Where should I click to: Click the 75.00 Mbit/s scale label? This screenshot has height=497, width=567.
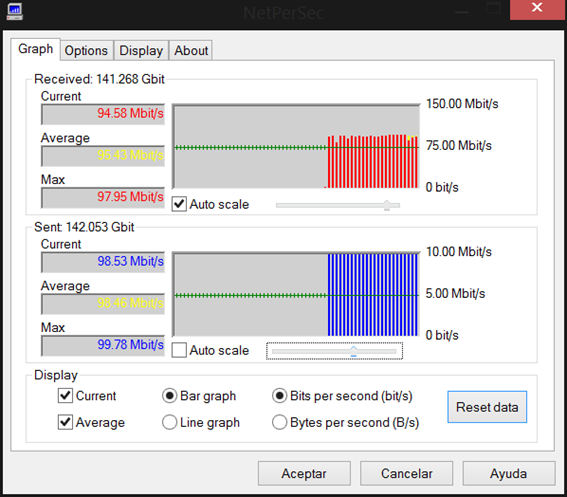tap(459, 145)
